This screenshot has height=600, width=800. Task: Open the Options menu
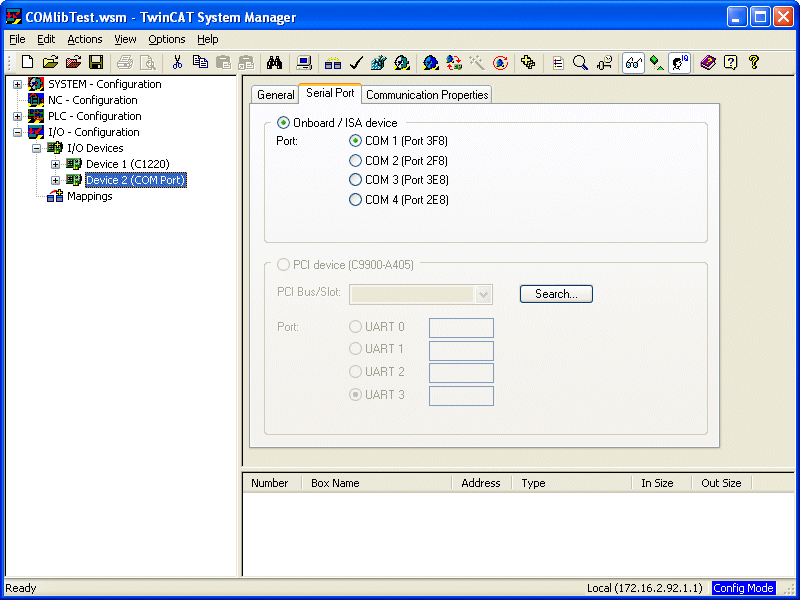[166, 39]
